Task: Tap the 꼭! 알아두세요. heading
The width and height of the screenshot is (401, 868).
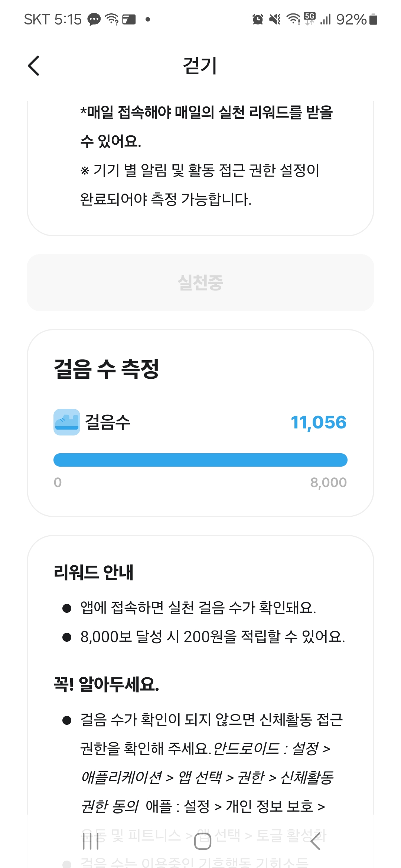Action: (107, 684)
